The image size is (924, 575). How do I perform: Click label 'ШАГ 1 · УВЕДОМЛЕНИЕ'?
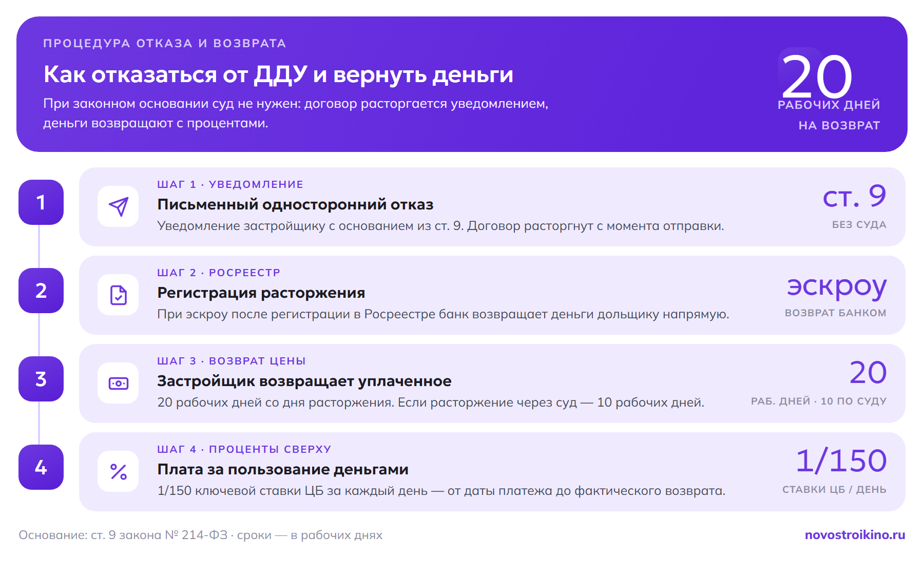pyautogui.click(x=230, y=184)
